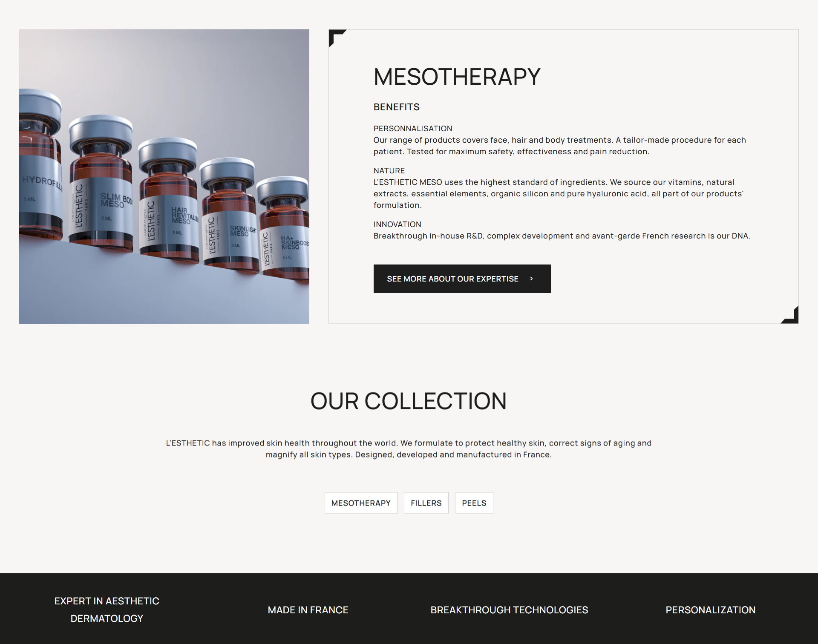The width and height of the screenshot is (818, 644).
Task: Click the bottom-right corner bracket decoration
Action: click(x=790, y=315)
